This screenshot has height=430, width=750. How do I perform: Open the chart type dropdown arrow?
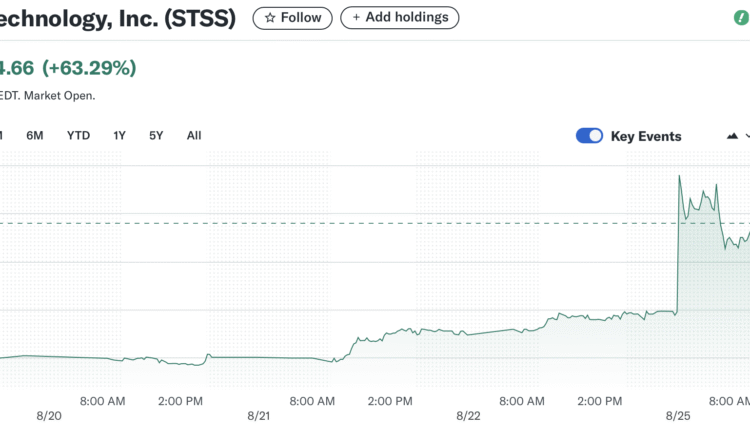click(747, 136)
